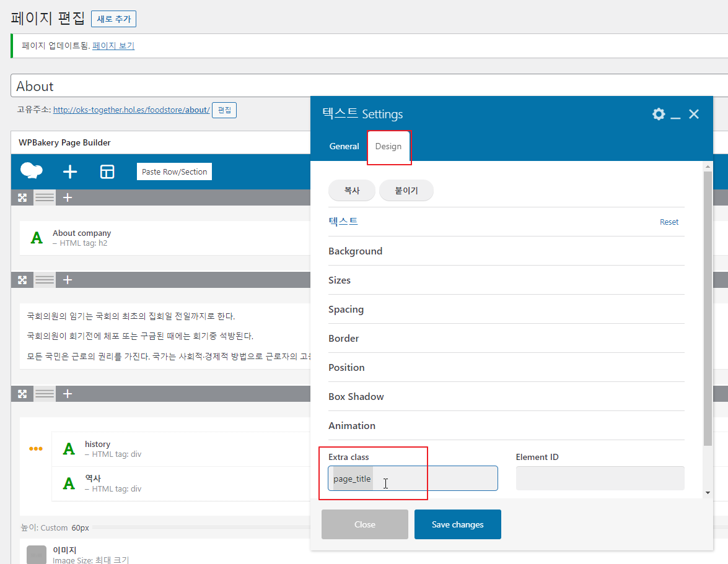Click the 편집 permalink edit button
Image resolution: width=728 pixels, height=564 pixels.
click(224, 110)
